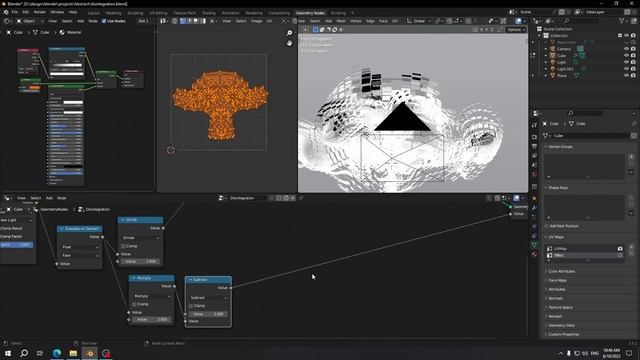
Task: Open File Explorer from taskbar
Action: click(73, 353)
